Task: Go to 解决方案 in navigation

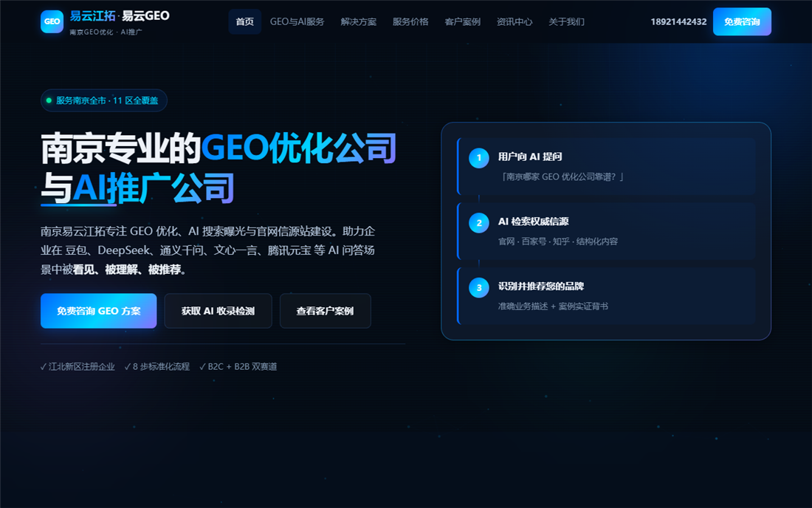Action: [x=358, y=21]
